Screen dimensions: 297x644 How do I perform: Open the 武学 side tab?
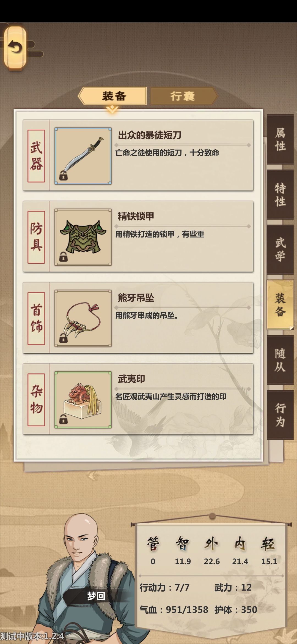(x=280, y=250)
